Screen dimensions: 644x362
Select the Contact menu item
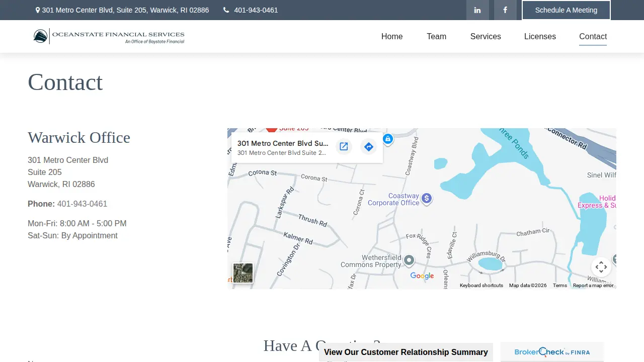click(x=593, y=36)
